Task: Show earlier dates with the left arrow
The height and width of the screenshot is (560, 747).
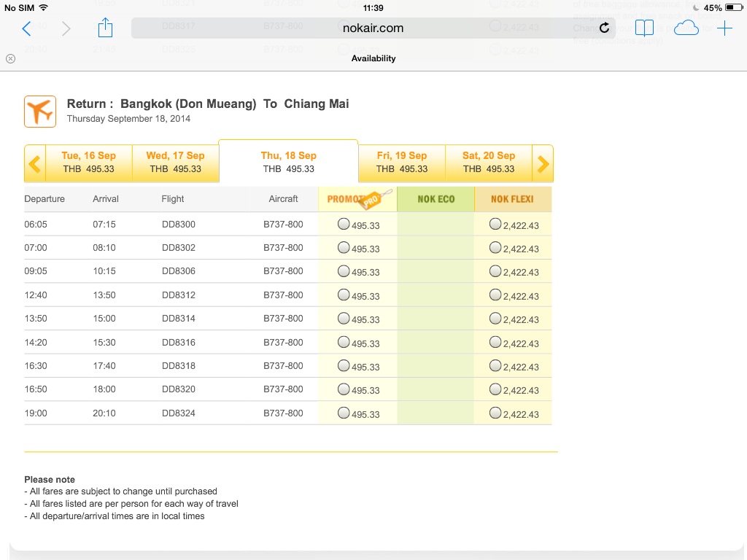Action: (x=35, y=164)
